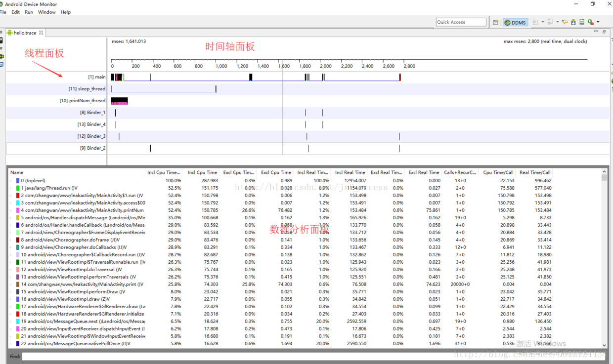Select the MainActivity.print row

[x=305, y=284]
